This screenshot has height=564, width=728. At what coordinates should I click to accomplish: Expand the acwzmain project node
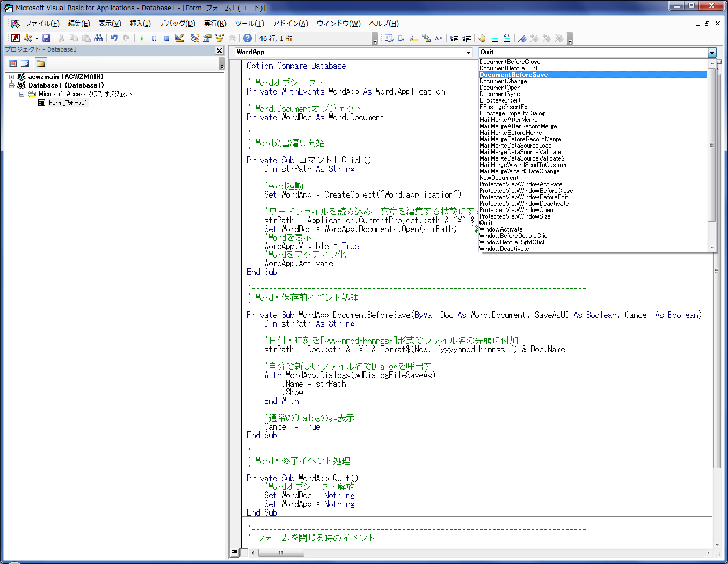click(x=11, y=77)
